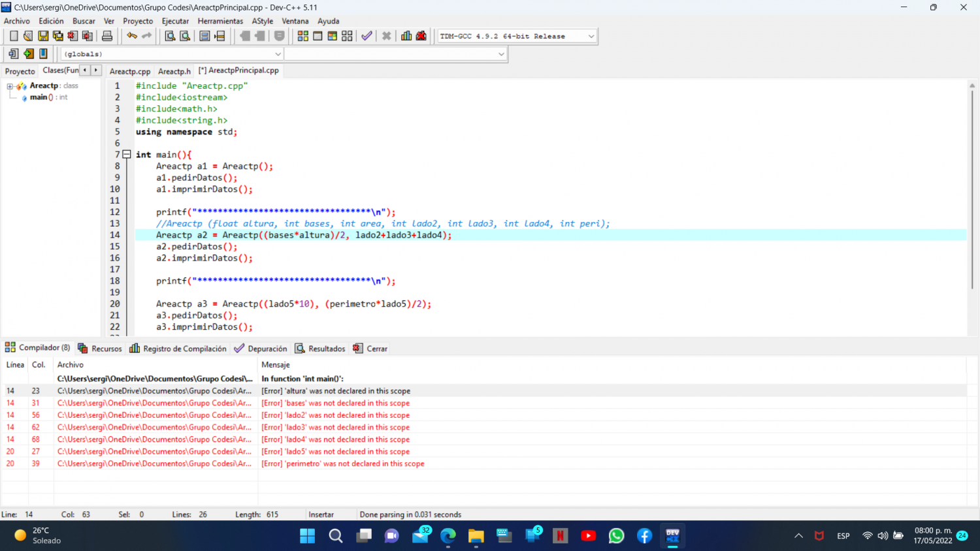Click the Debug checkmark icon

tap(367, 36)
